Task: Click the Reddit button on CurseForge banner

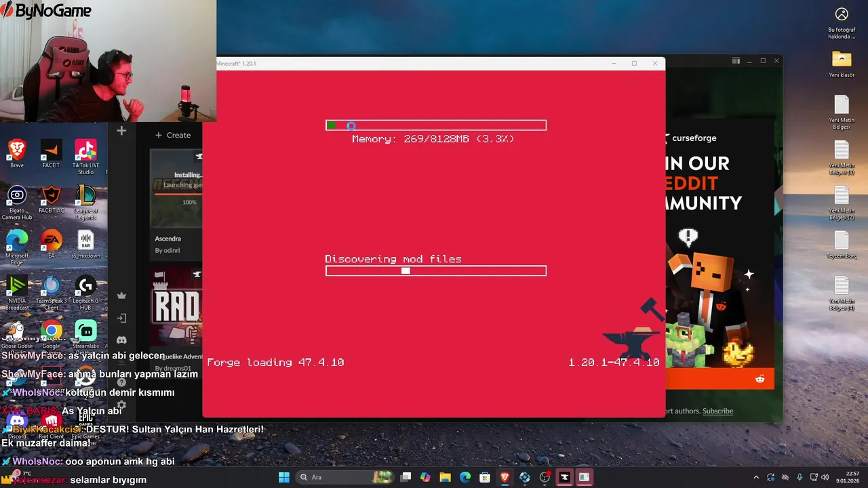Action: 759,380
